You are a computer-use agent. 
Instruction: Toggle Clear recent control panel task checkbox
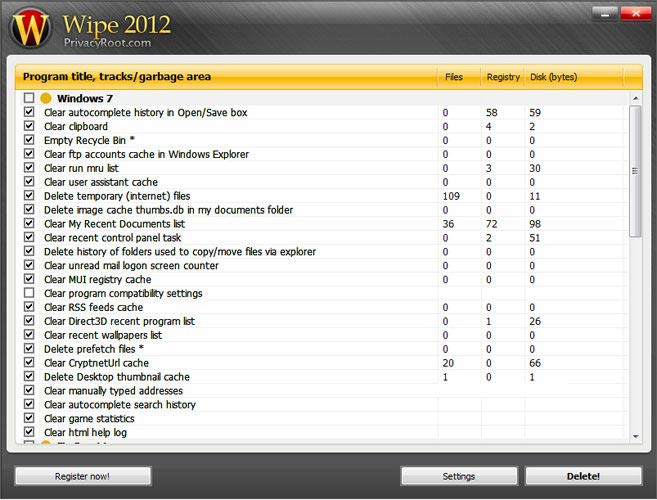coord(29,237)
